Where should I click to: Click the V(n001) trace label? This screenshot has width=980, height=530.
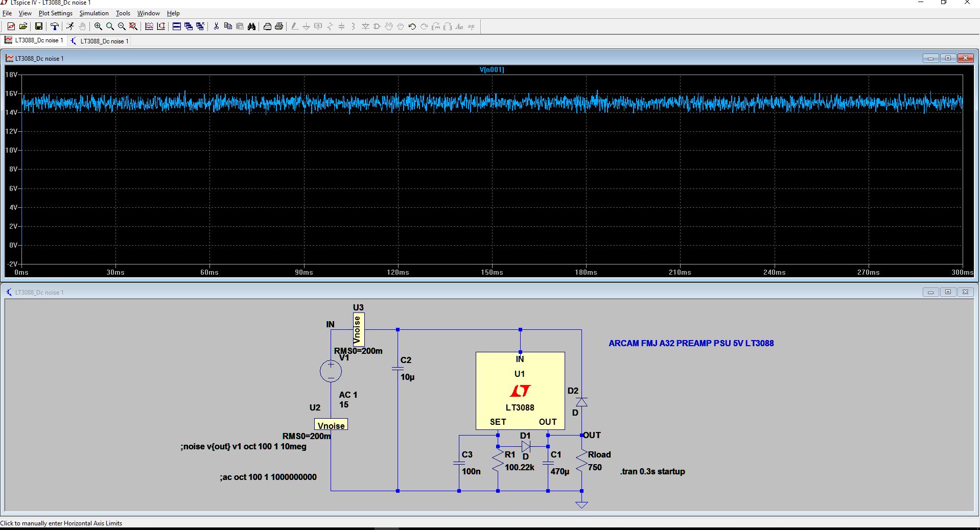492,69
